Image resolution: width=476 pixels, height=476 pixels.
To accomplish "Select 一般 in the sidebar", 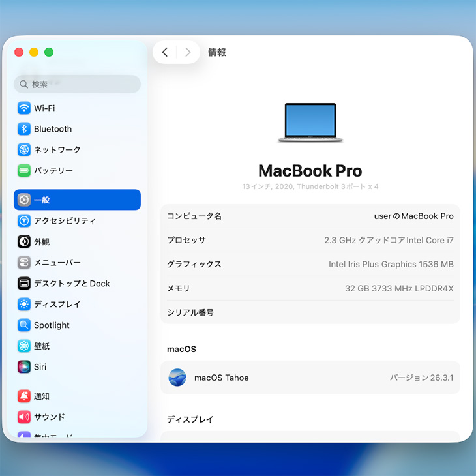I will (x=77, y=200).
